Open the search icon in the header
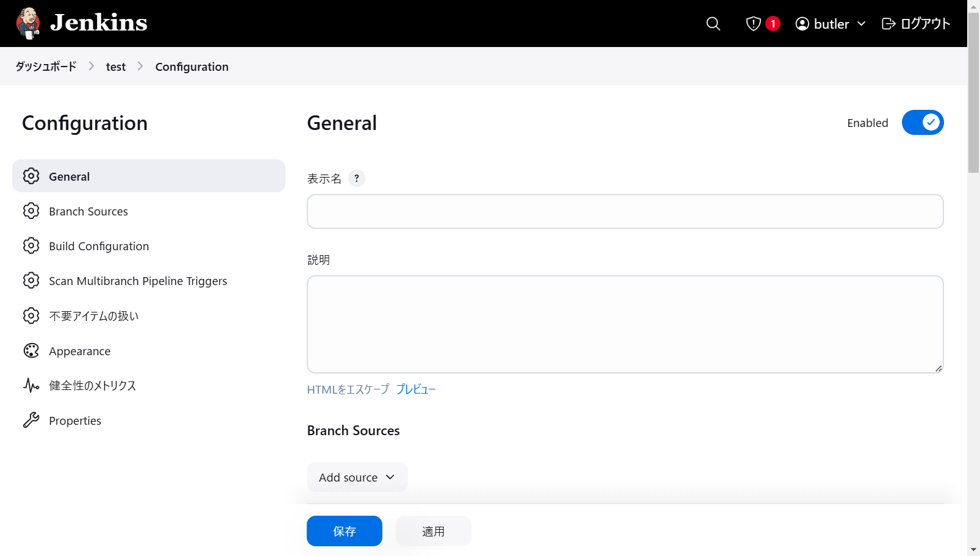This screenshot has width=980, height=556. click(x=713, y=24)
